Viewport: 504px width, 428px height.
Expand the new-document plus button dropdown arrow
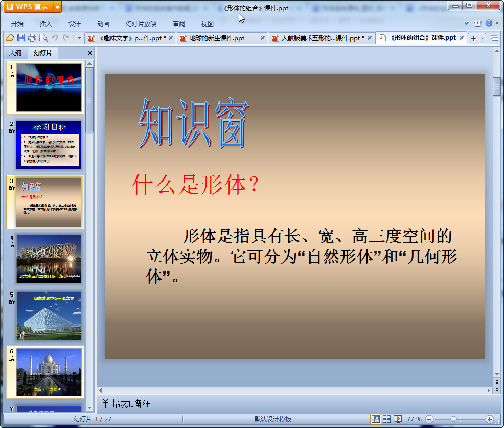pos(482,38)
